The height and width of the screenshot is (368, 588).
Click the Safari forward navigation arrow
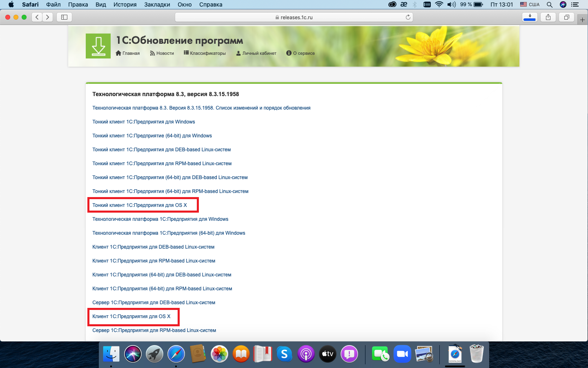click(x=48, y=17)
